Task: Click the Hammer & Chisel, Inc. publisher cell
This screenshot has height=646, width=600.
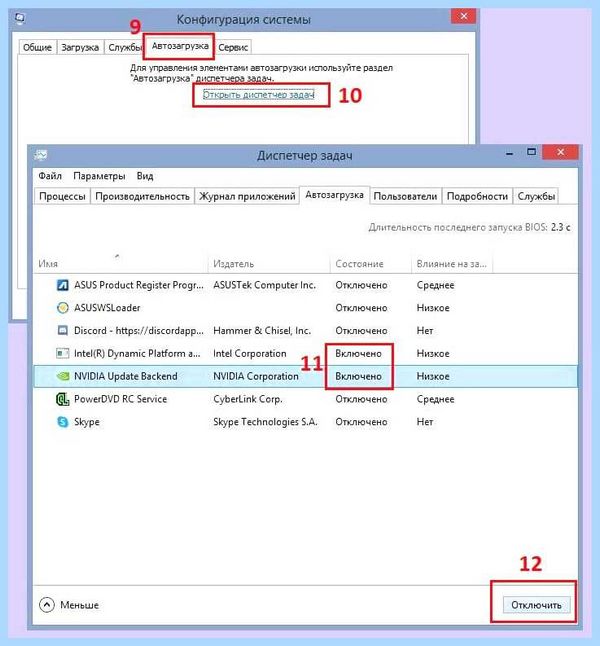Action: pyautogui.click(x=262, y=331)
